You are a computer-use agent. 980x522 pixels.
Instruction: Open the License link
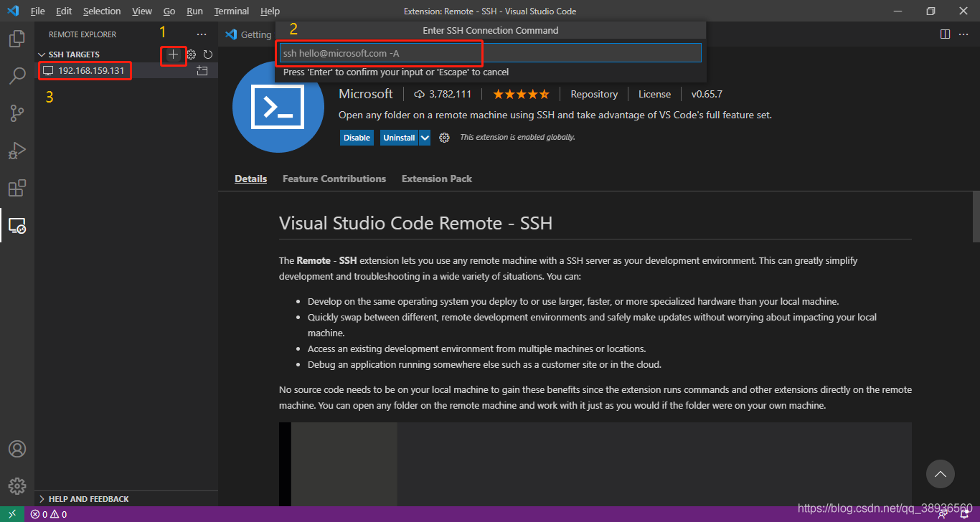[x=654, y=94]
